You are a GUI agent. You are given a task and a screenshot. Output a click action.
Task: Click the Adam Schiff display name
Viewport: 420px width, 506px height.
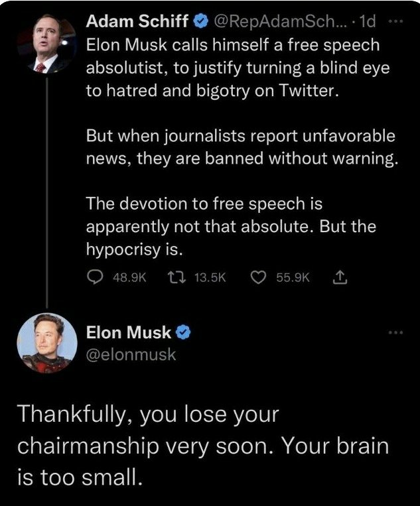(138, 21)
